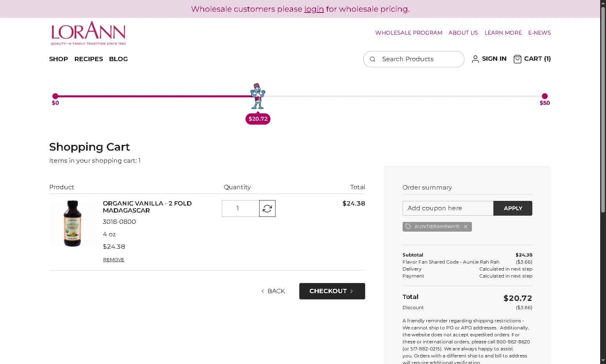Click the user account icon

click(x=475, y=59)
